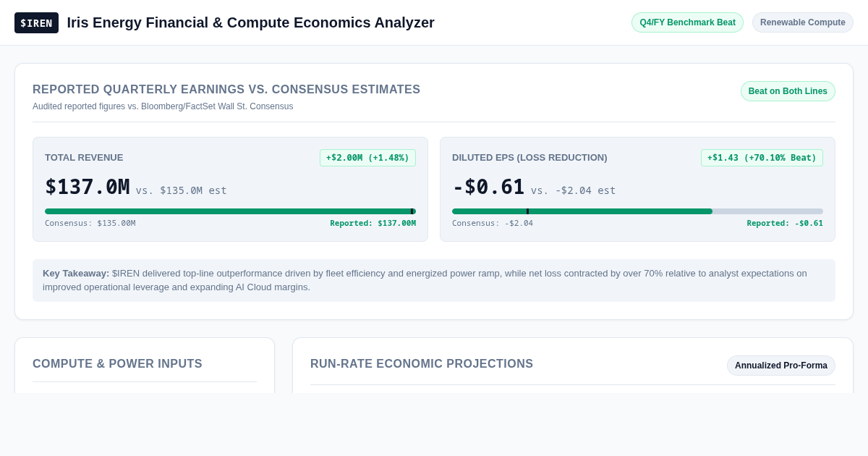Click the Iris Energy Financial & Compute Economics Analyzer title
The height and width of the screenshot is (456, 868).
251,22
